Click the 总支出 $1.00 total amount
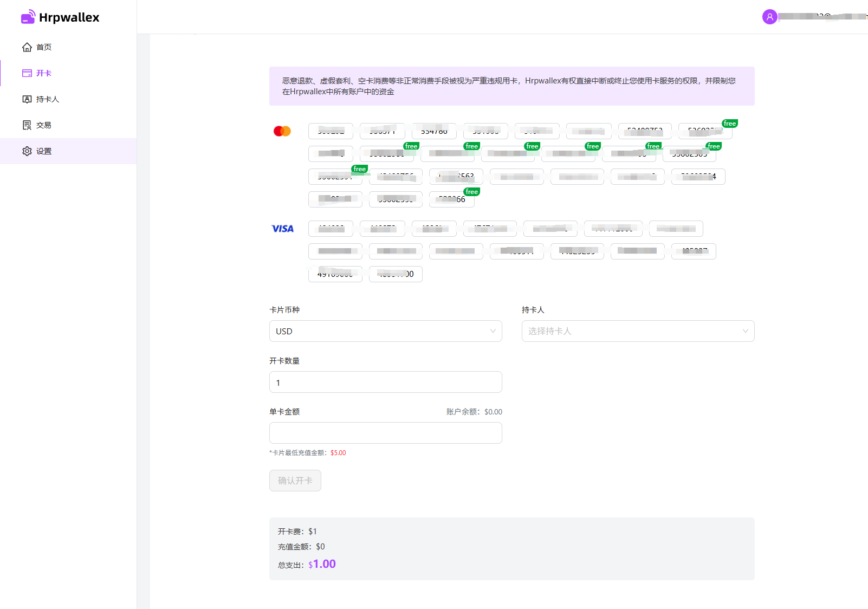Screen dimensions: 868x609 point(324,564)
